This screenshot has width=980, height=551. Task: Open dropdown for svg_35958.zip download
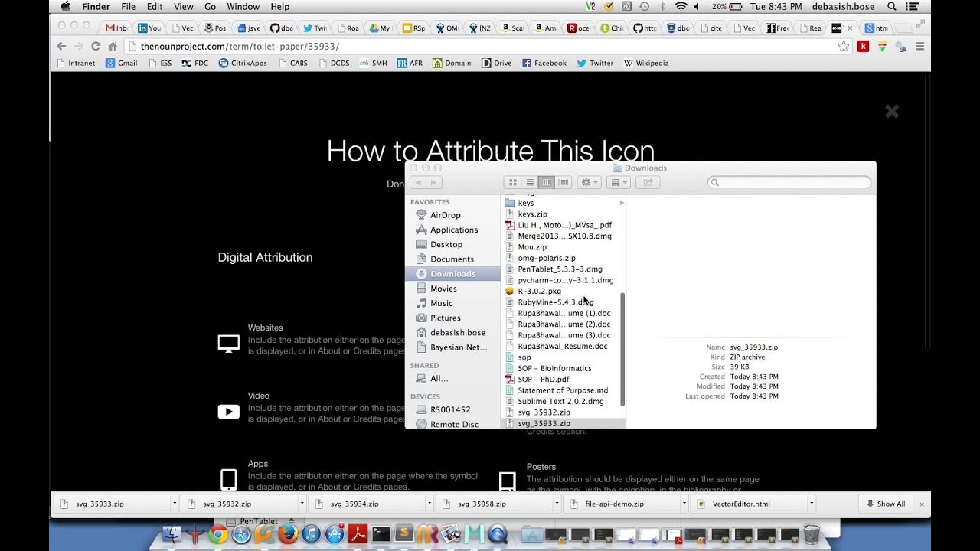pyautogui.click(x=557, y=504)
